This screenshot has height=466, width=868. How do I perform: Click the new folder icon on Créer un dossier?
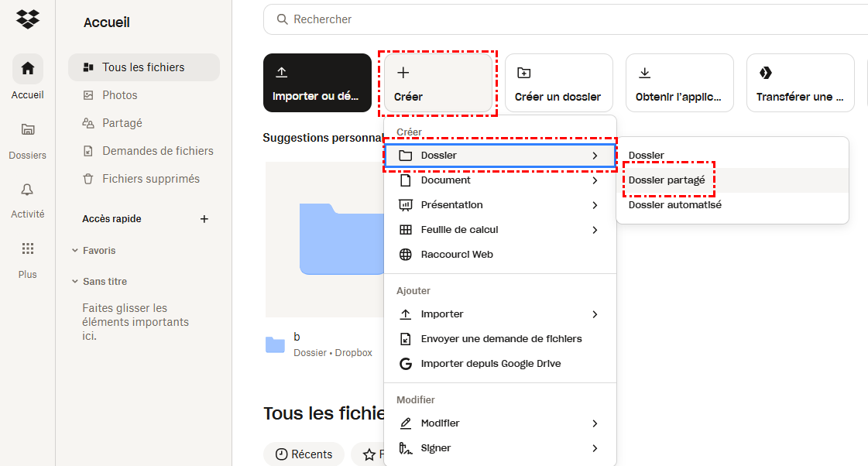point(523,73)
